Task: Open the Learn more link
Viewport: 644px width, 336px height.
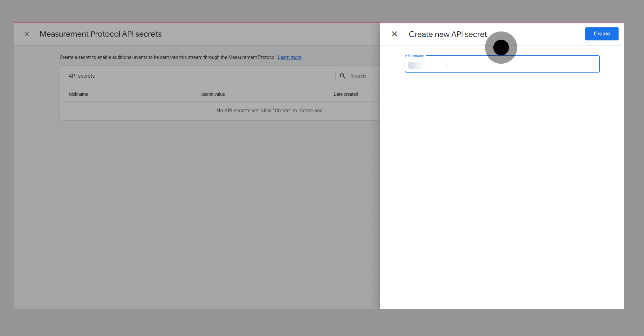Action: tap(289, 57)
